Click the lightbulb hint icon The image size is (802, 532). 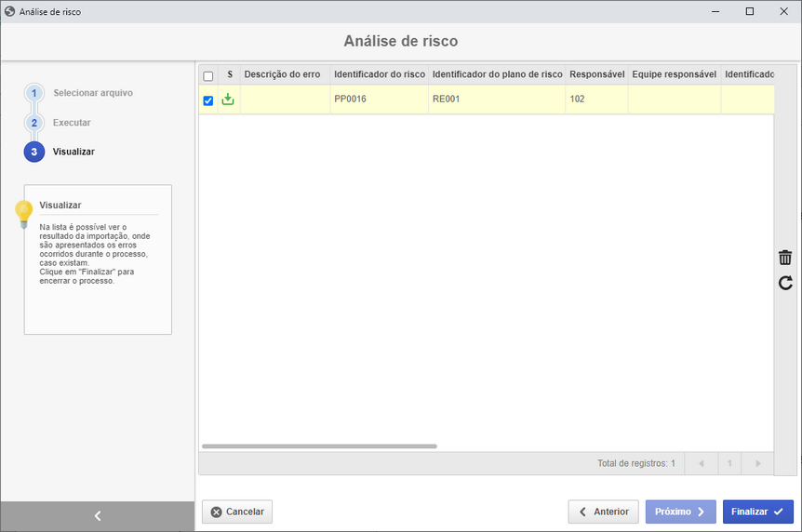pos(23,214)
